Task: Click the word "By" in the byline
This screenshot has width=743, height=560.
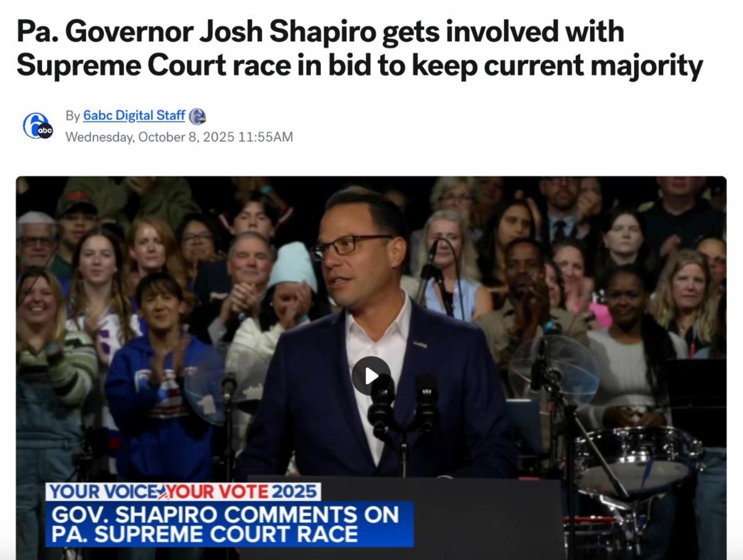Action: [x=72, y=116]
